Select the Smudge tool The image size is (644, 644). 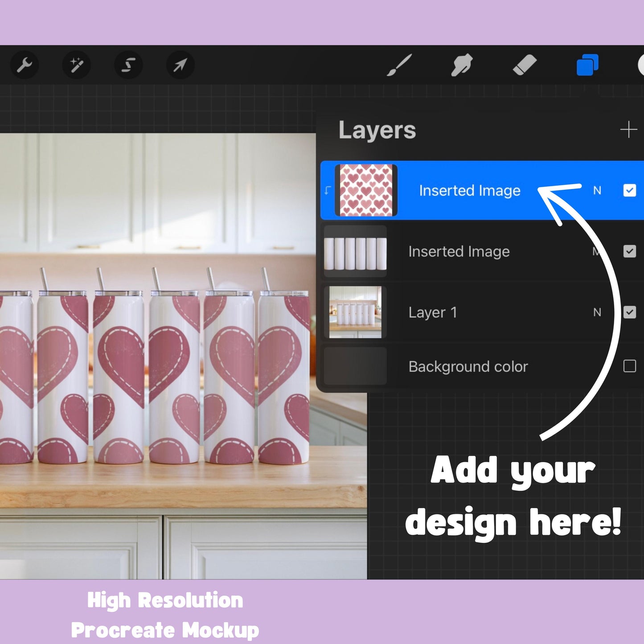pos(461,65)
